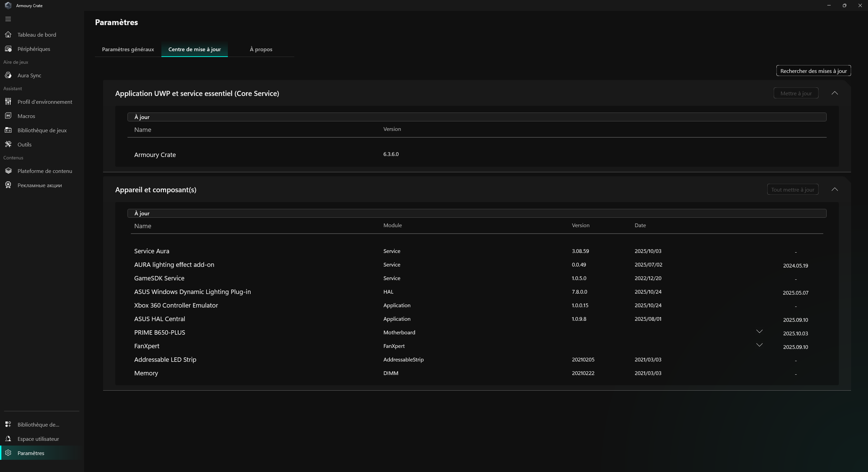
Task: Open Plateforme de contenu layers icon
Action: pos(8,171)
